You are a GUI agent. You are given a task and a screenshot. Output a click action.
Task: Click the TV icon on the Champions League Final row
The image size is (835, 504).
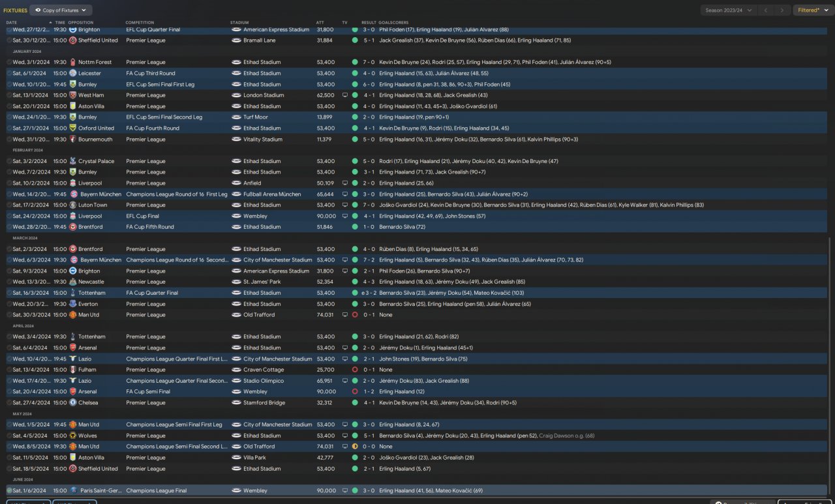[x=345, y=490]
